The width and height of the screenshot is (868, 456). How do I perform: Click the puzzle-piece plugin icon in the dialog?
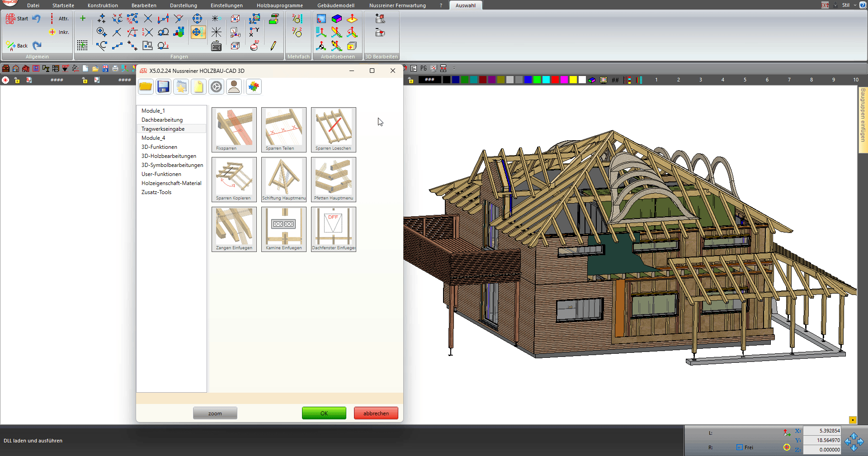(253, 86)
